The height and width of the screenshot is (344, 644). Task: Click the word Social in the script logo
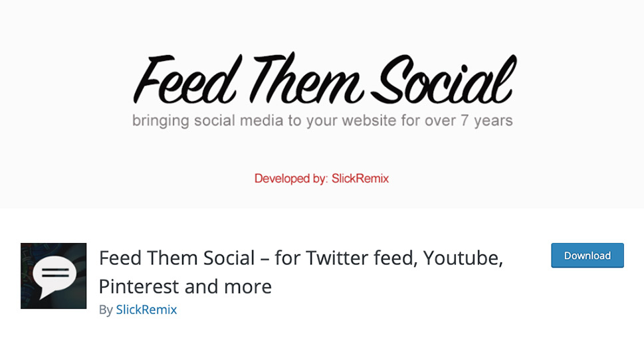pyautogui.click(x=443, y=78)
